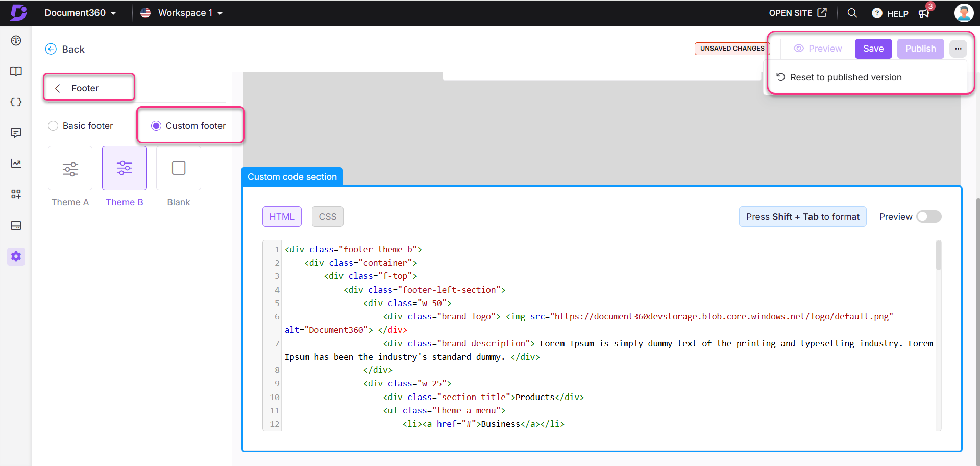Select the Blank footer thumbnail

179,168
